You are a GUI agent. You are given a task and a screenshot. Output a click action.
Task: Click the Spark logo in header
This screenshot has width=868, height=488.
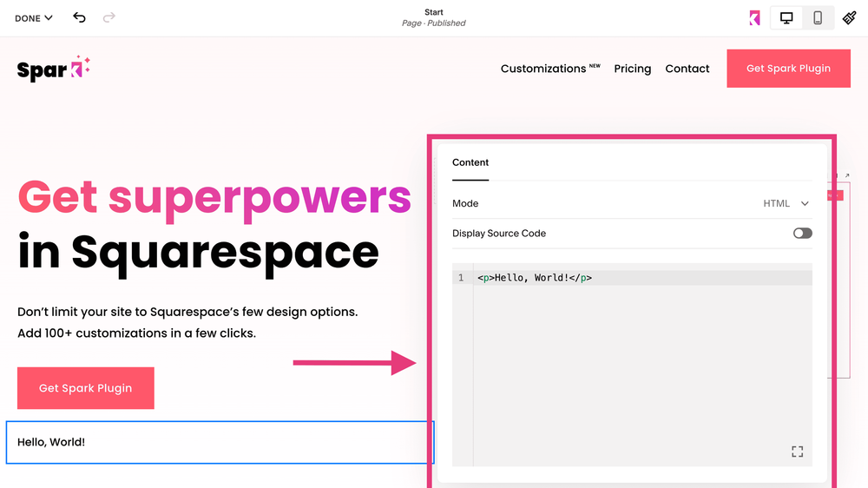click(x=53, y=69)
